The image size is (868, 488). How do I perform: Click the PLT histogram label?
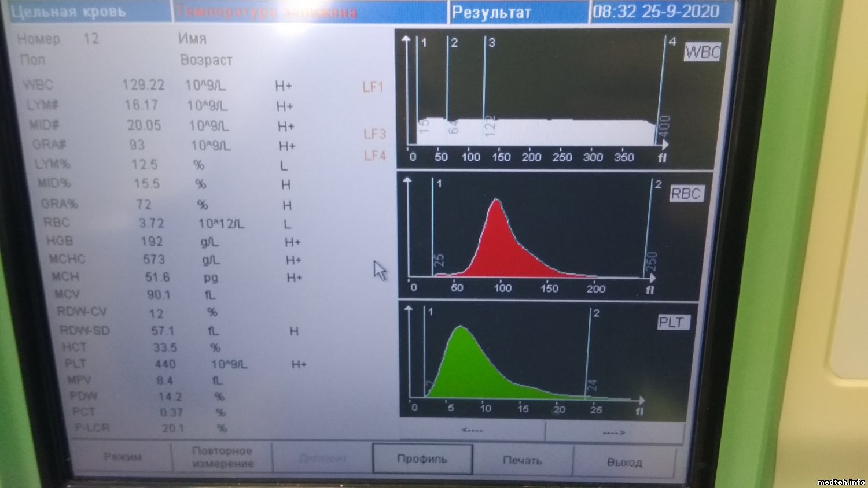pos(671,322)
